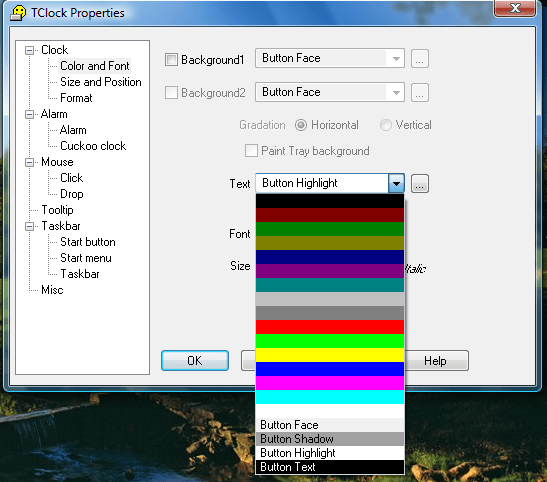
Task: Select the Taskbar child page
Action: (x=80, y=274)
